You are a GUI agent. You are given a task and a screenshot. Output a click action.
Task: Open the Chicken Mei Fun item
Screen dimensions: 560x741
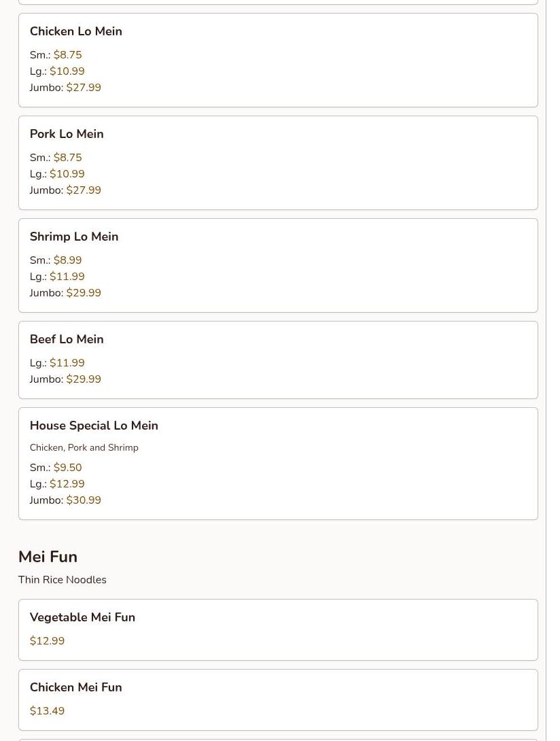tap(75, 687)
